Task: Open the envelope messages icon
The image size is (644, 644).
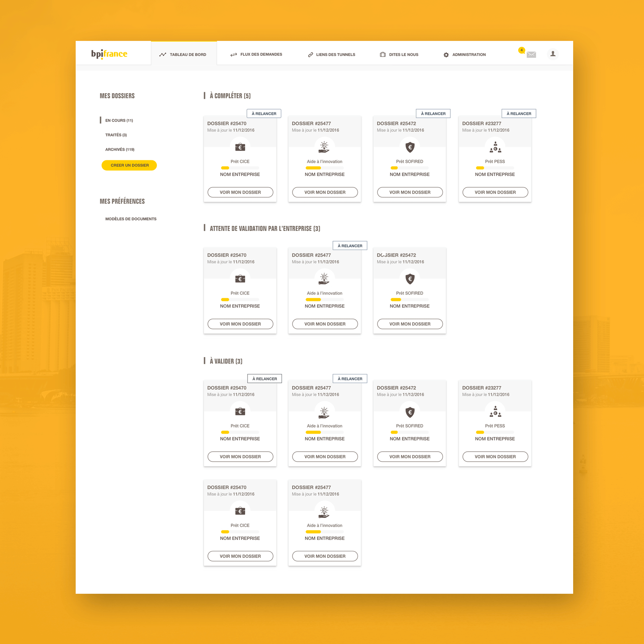Action: pos(531,55)
